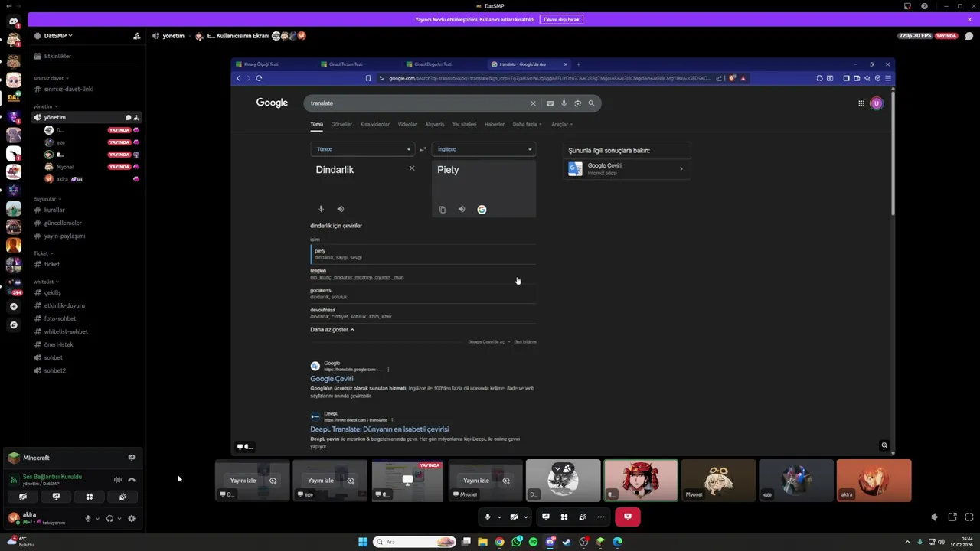Open DatSMP server dropdown menu

57,36
